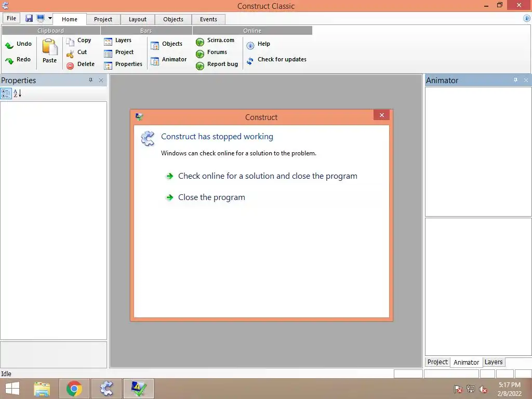Close the Construct error dialog
The image size is (532, 399).
point(382,115)
